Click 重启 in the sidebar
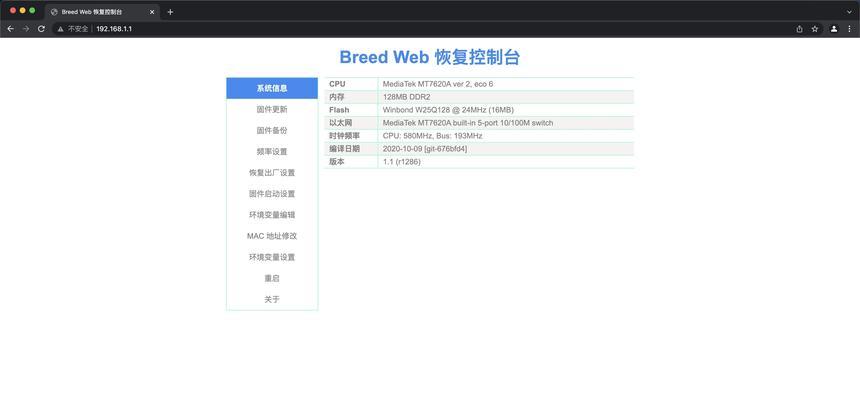The width and height of the screenshot is (860, 400). coord(272,278)
